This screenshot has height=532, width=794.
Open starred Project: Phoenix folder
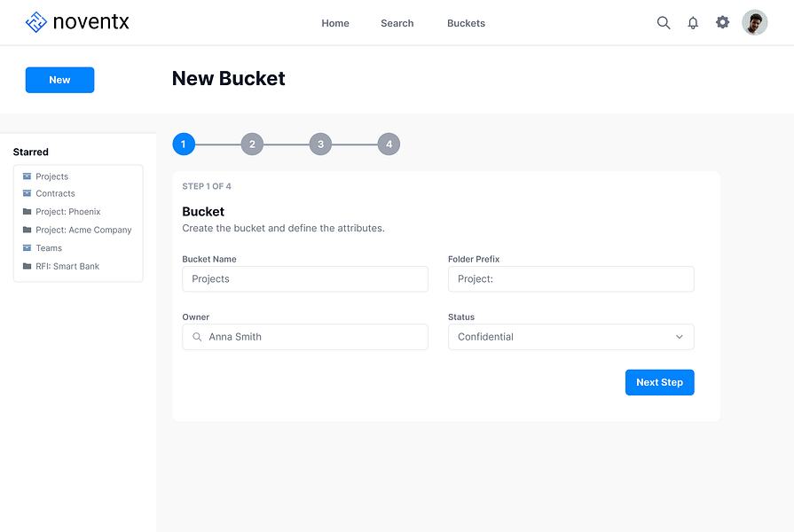[67, 212]
